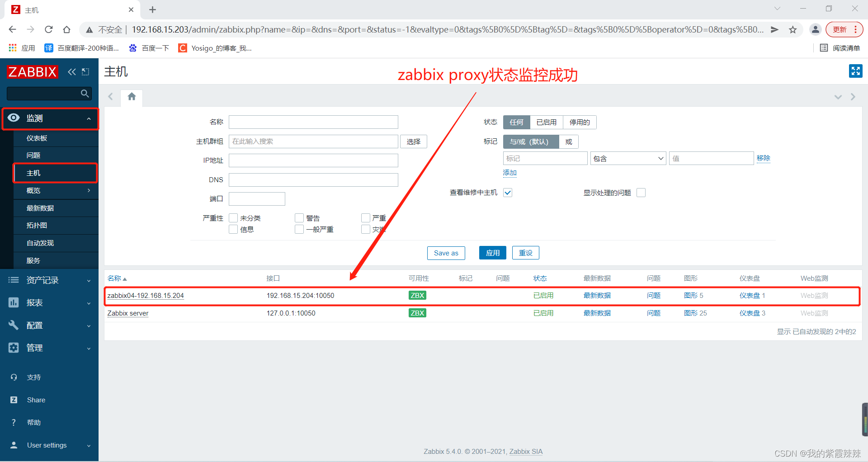Viewport: 868px width, 462px height.
Task: Check the 未分类 severity checkbox
Action: tap(233, 218)
